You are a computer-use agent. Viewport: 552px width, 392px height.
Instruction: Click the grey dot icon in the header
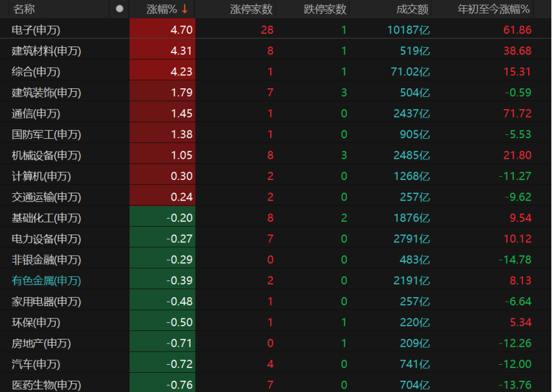pyautogui.click(x=120, y=9)
